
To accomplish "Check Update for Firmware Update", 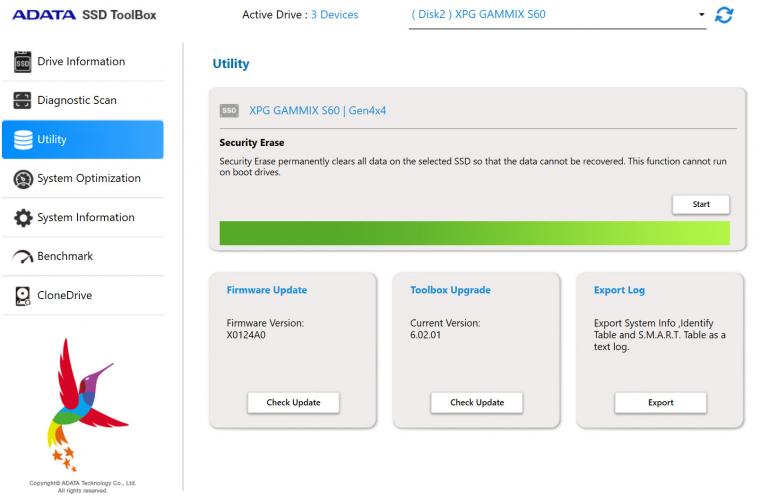I will tap(293, 402).
